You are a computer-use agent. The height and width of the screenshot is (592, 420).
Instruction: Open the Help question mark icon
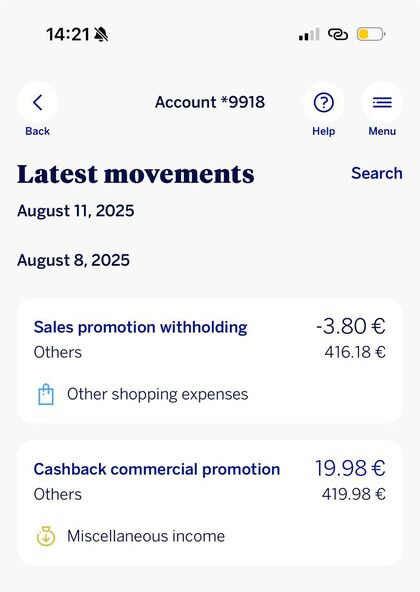coord(324,102)
